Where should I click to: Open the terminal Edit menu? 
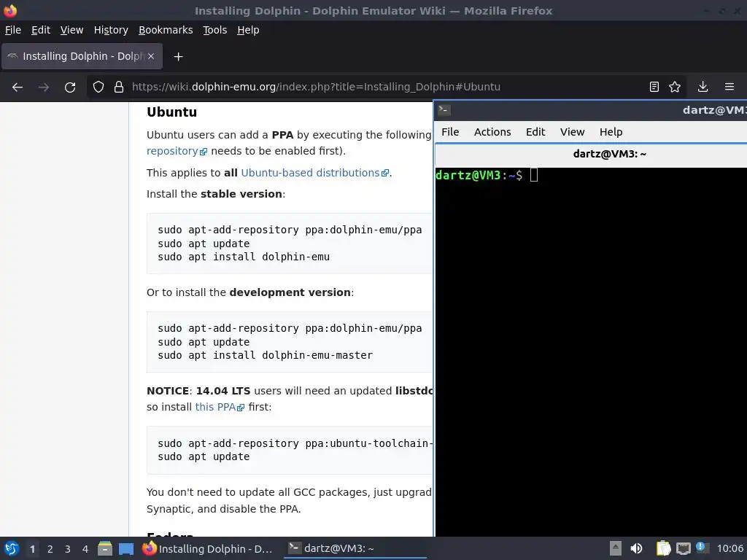tap(535, 132)
